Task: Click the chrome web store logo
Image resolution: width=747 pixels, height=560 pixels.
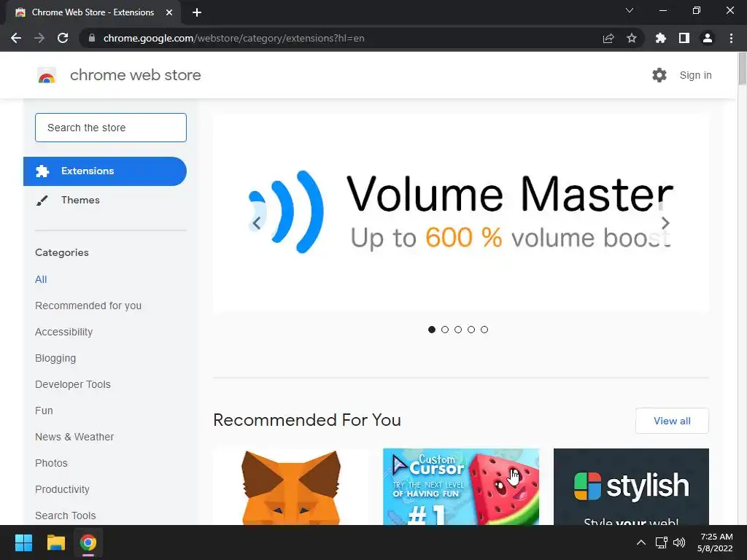Action: [x=47, y=75]
